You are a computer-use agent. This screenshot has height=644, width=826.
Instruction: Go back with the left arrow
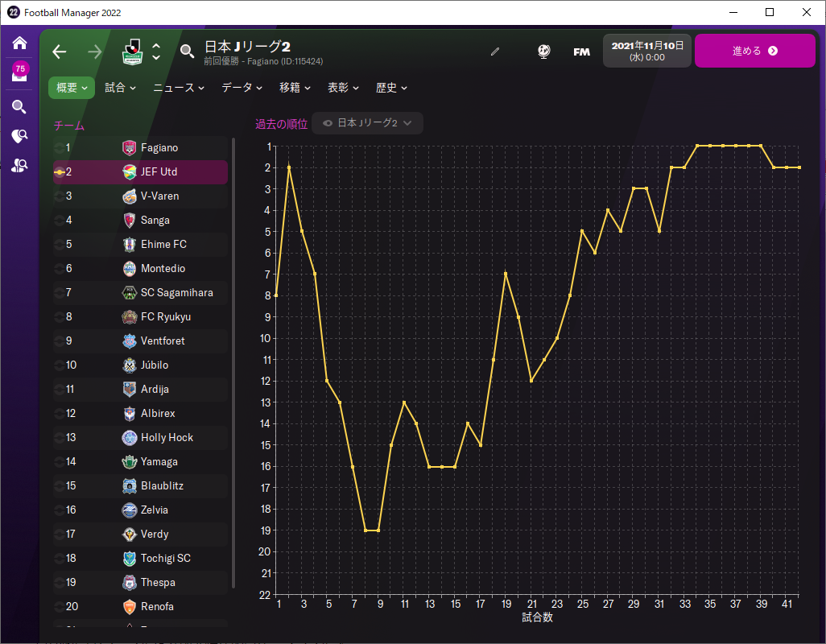coord(60,52)
